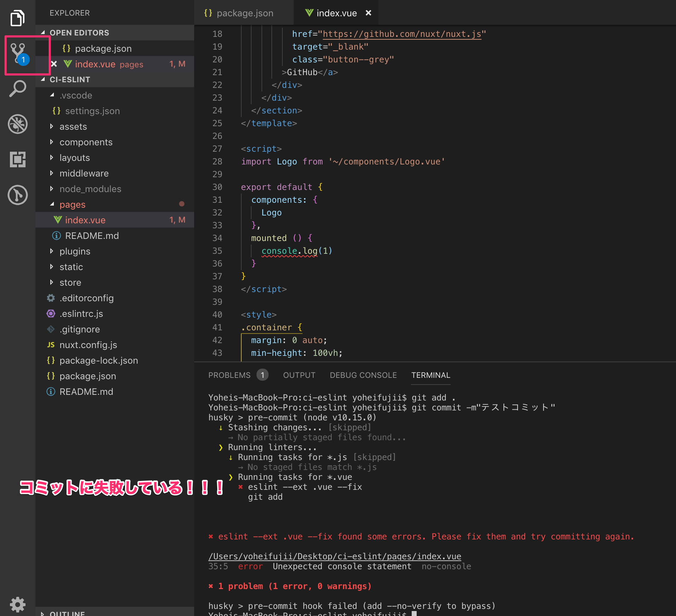The image size is (676, 616).
Task: Click 'no-console' rule text in terminal
Action: pos(446,566)
